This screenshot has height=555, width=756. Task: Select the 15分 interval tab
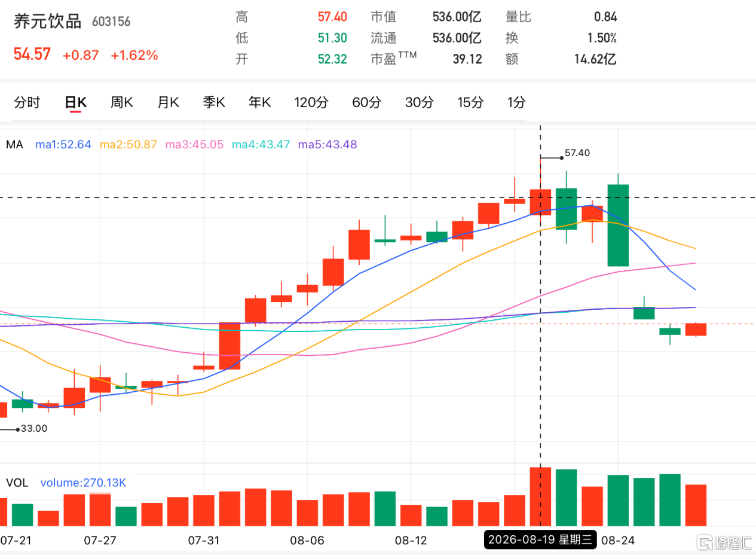click(x=470, y=102)
